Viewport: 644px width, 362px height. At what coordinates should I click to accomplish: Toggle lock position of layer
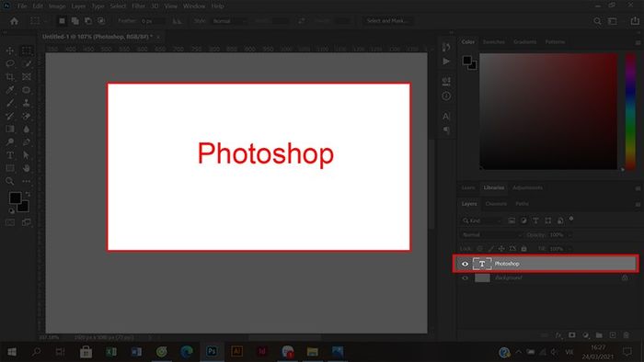pyautogui.click(x=501, y=248)
